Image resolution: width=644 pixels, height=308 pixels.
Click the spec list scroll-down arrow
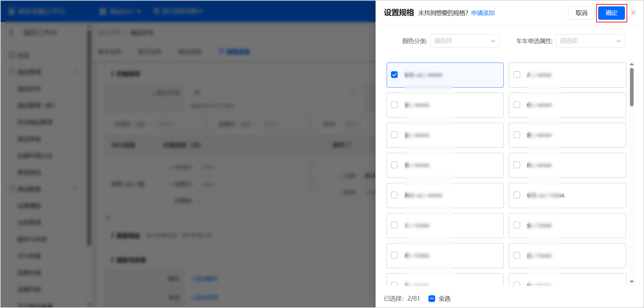tap(632, 282)
